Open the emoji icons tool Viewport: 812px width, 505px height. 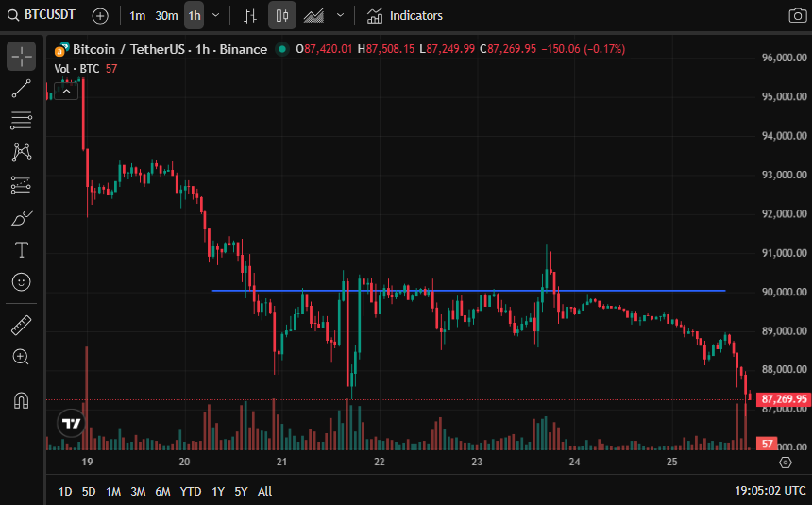[21, 282]
